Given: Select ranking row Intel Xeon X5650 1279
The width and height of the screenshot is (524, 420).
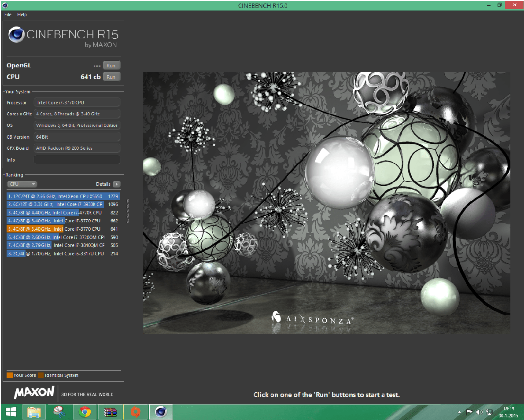Looking at the screenshot, I should 63,196.
